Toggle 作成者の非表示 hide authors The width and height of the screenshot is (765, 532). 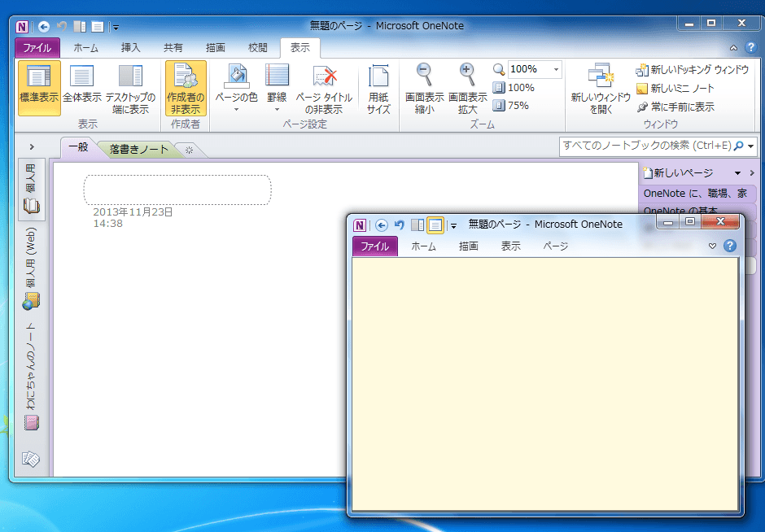pos(186,89)
